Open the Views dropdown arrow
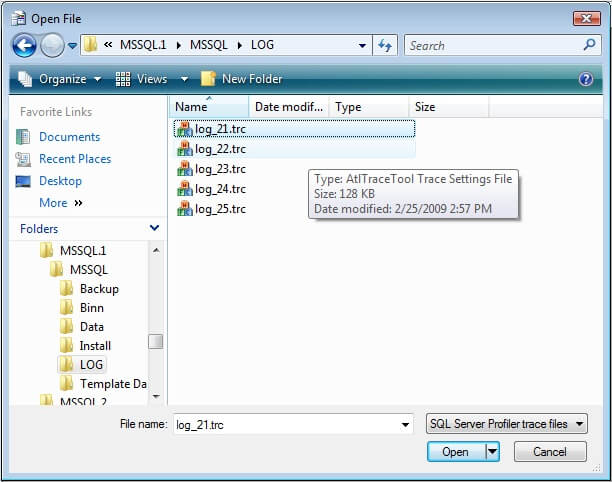Viewport: 612px width, 482px height. pyautogui.click(x=184, y=79)
